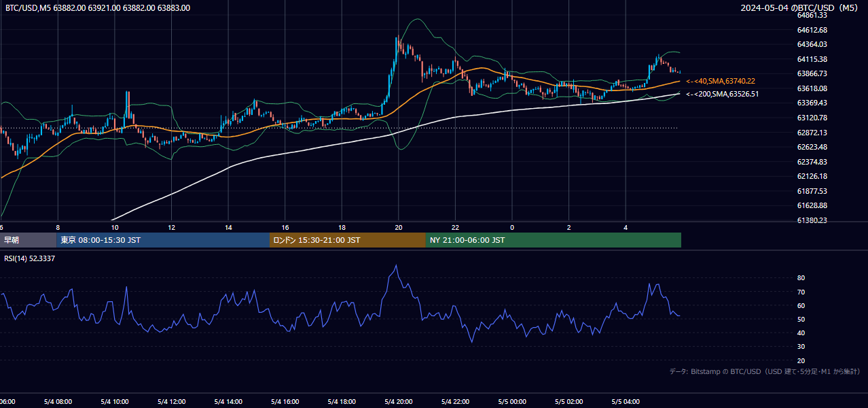Click hour label 18 under the price chart
Viewport: 868px width, 408px height.
click(x=342, y=227)
